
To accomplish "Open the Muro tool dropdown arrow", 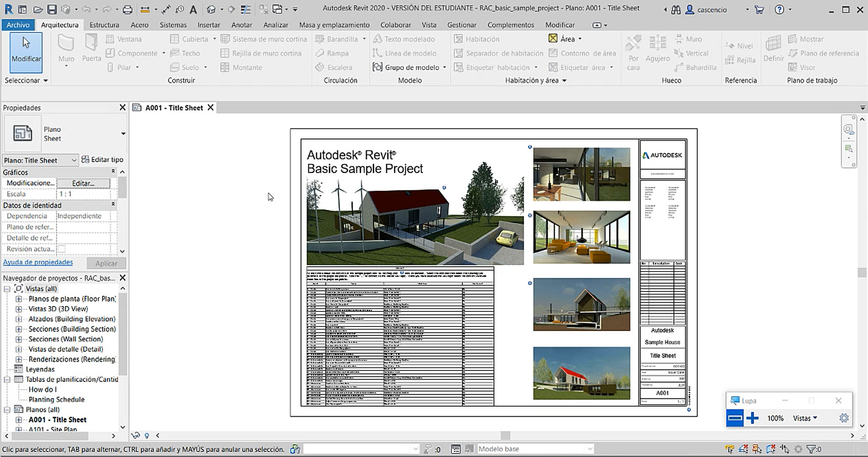I will click(x=65, y=65).
